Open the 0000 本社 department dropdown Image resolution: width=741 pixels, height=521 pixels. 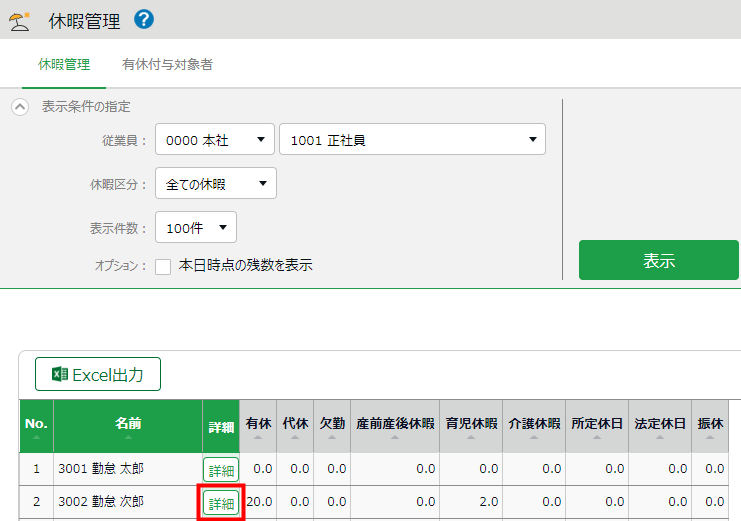(x=214, y=141)
